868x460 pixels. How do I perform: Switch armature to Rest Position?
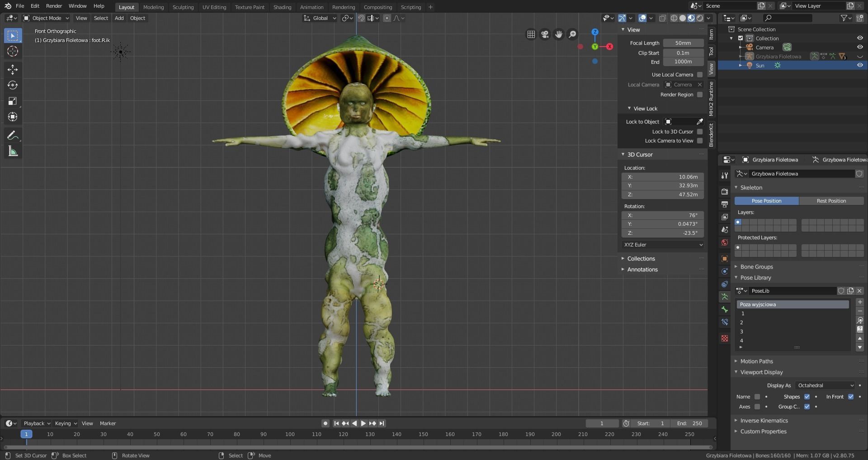(831, 201)
